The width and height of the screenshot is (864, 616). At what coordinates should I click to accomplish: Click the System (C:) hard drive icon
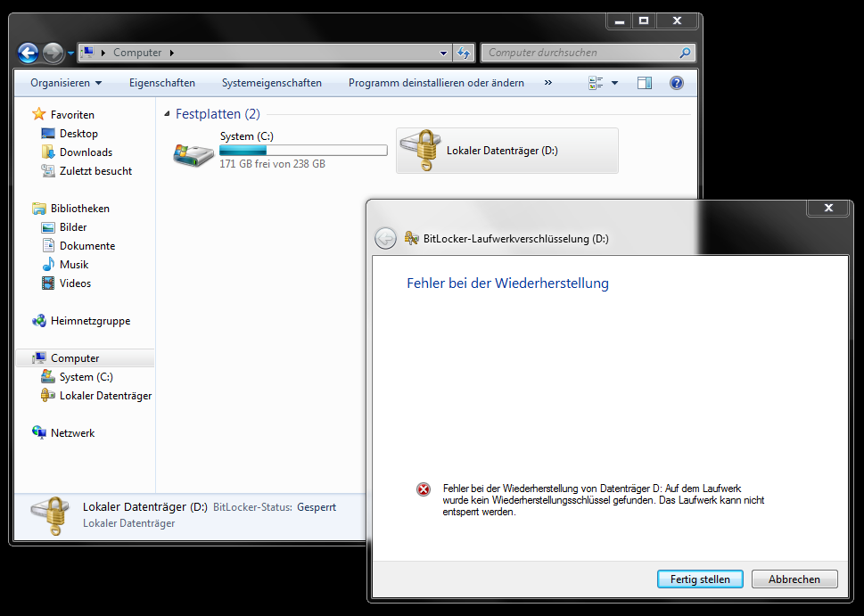click(x=193, y=154)
